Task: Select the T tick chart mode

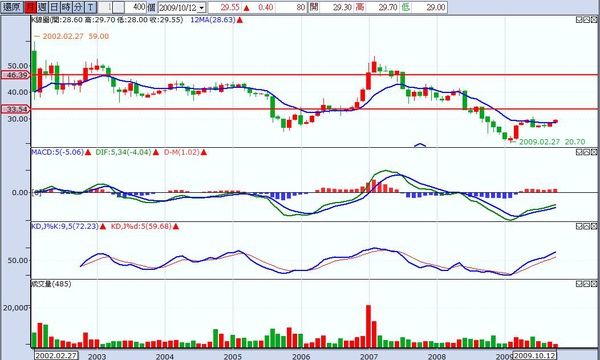Action: [90, 7]
